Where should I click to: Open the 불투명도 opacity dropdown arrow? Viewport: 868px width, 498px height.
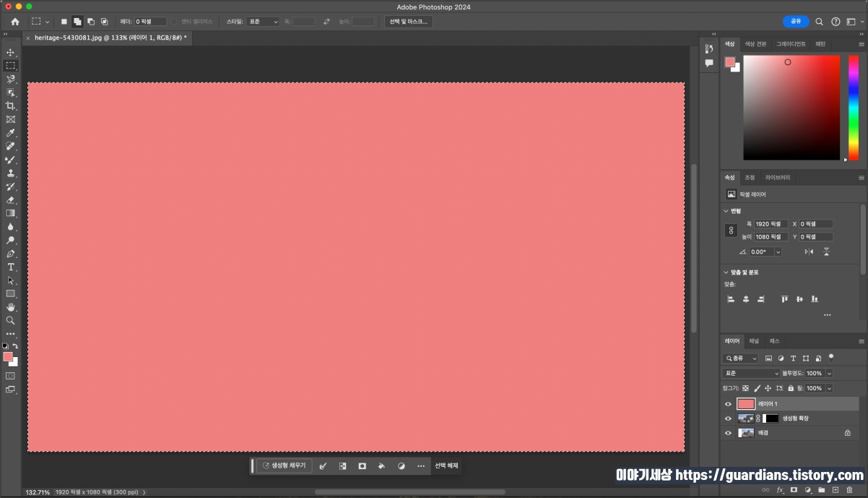pos(829,373)
